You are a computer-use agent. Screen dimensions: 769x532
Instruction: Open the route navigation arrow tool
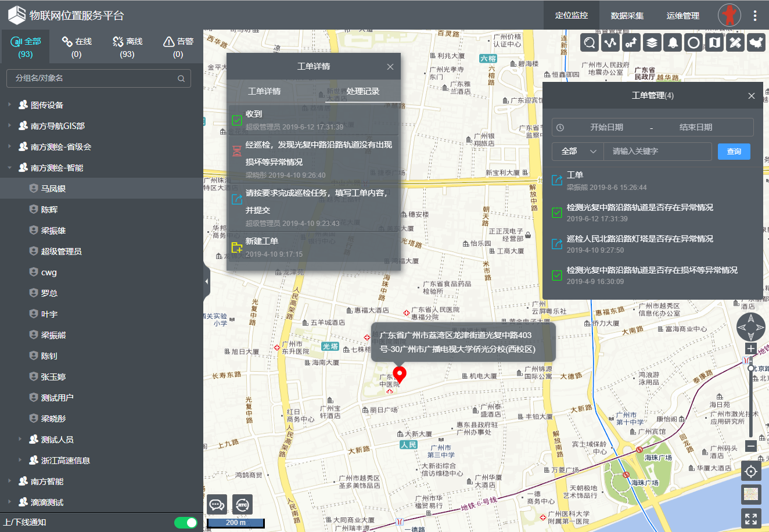631,42
